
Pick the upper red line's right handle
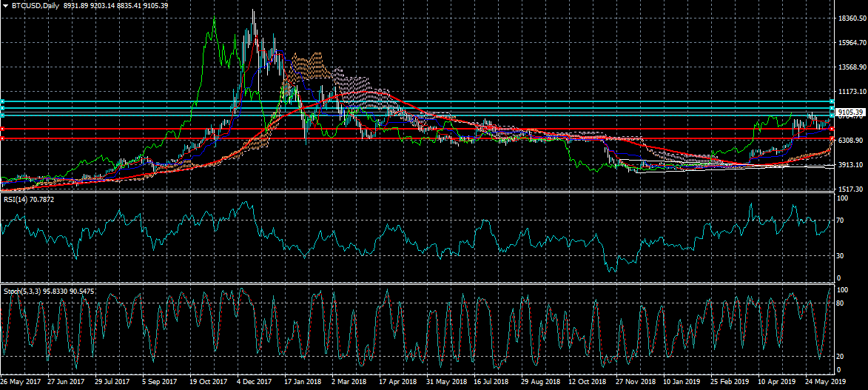[832, 130]
